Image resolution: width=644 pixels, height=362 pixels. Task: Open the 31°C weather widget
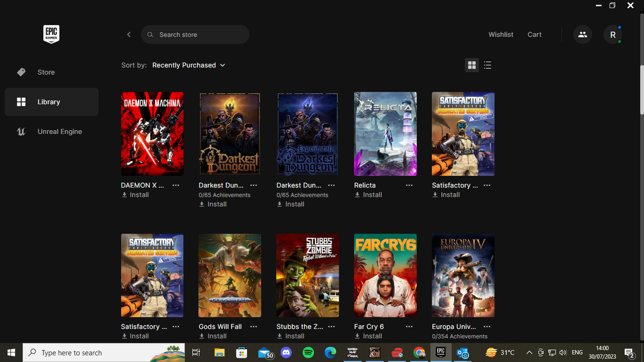(500, 352)
